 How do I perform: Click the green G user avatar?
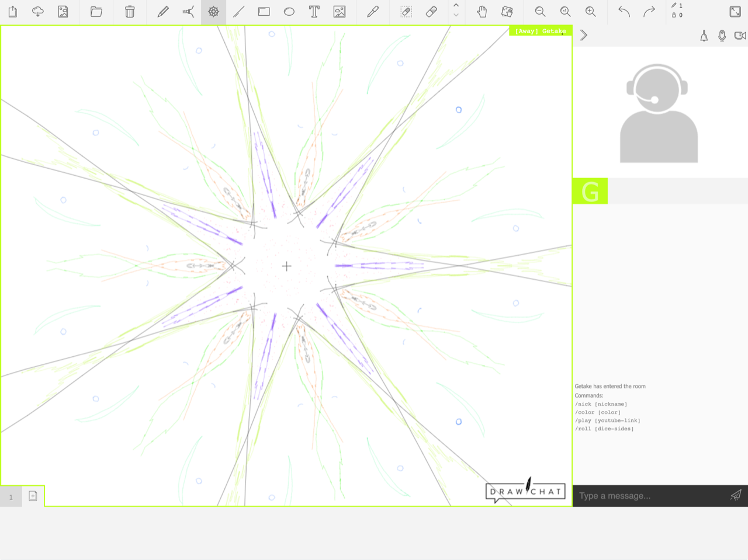590,191
